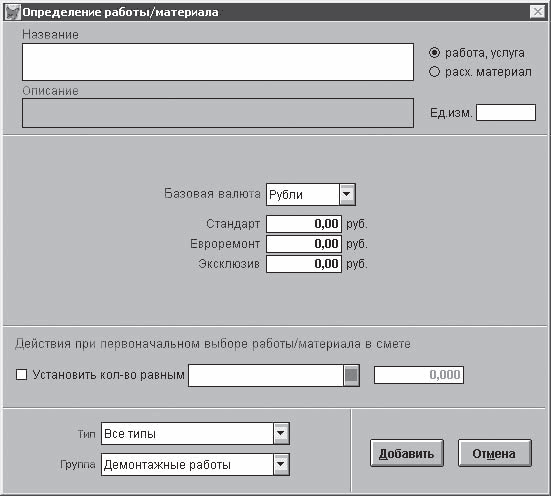The width and height of the screenshot is (551, 496).
Task: Click the Отмена button
Action: [494, 453]
